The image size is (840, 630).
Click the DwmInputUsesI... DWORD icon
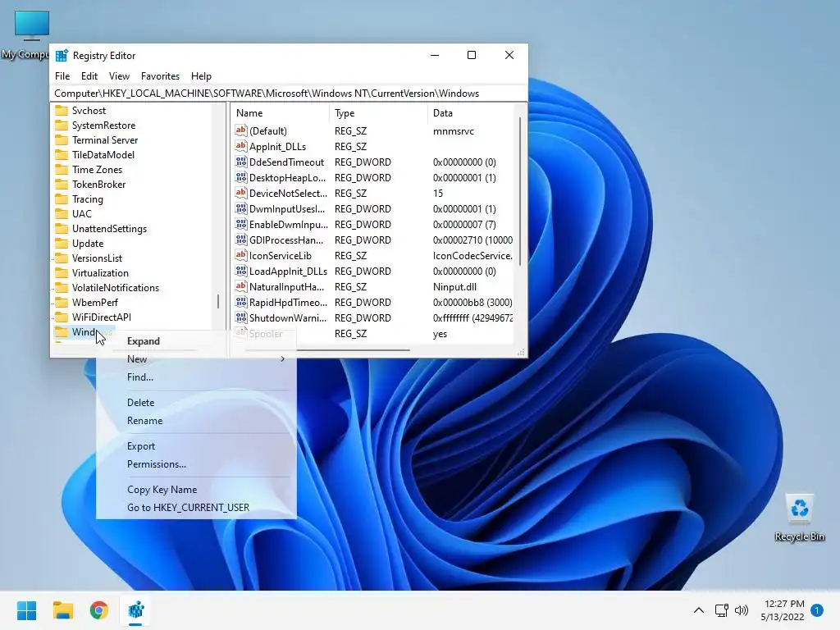pyautogui.click(x=241, y=208)
